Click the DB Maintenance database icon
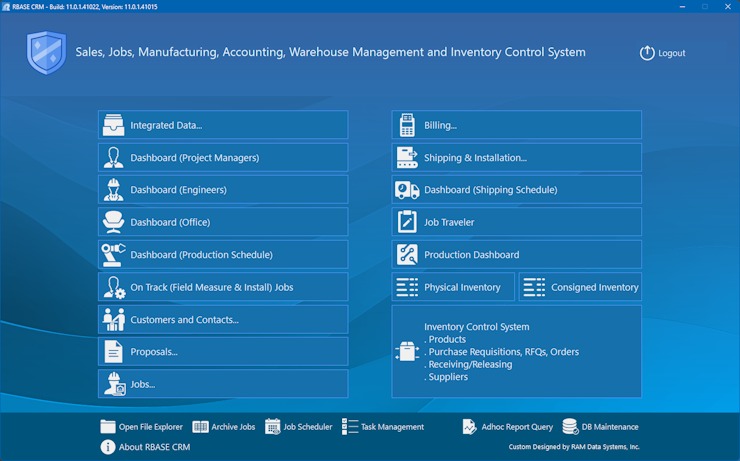This screenshot has height=461, width=740. tap(570, 427)
